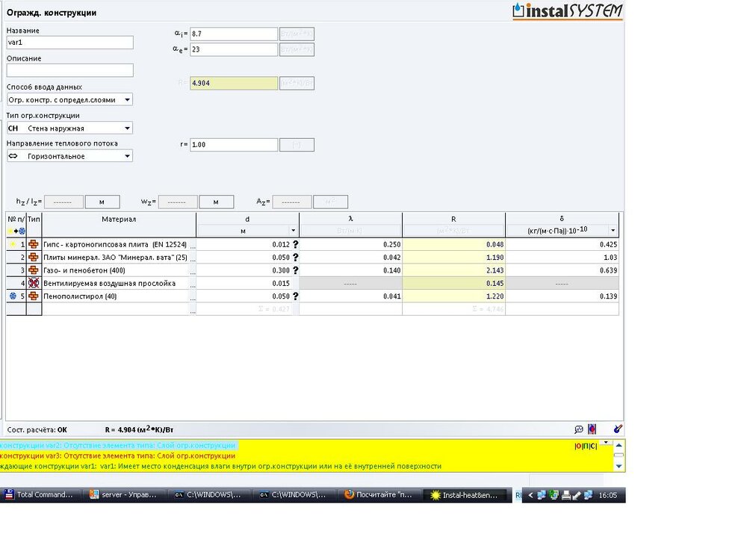Click type icon of Пенополистирол row

34,296
